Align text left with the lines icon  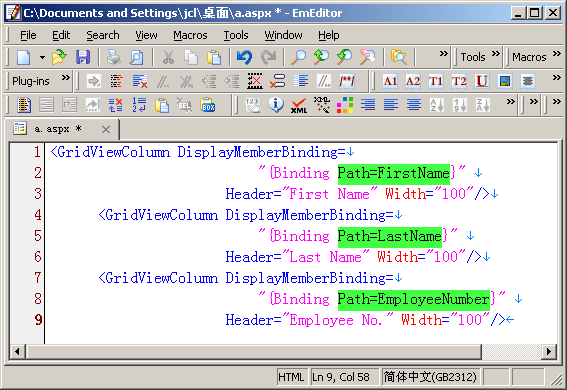tap(391, 105)
